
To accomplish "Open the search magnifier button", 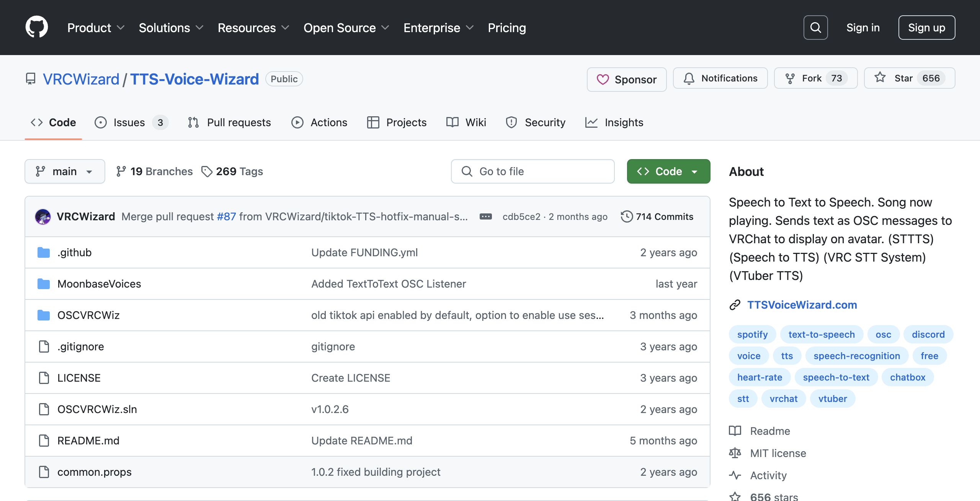I will 815,28.
